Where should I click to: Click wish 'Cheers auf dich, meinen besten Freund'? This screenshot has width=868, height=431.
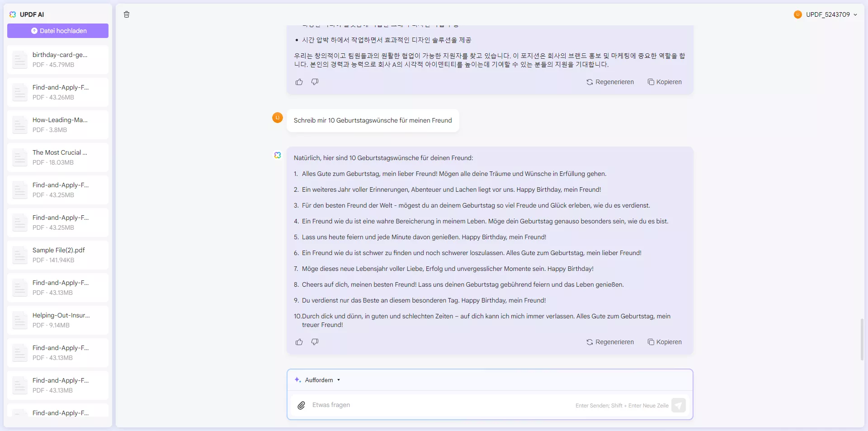(463, 284)
